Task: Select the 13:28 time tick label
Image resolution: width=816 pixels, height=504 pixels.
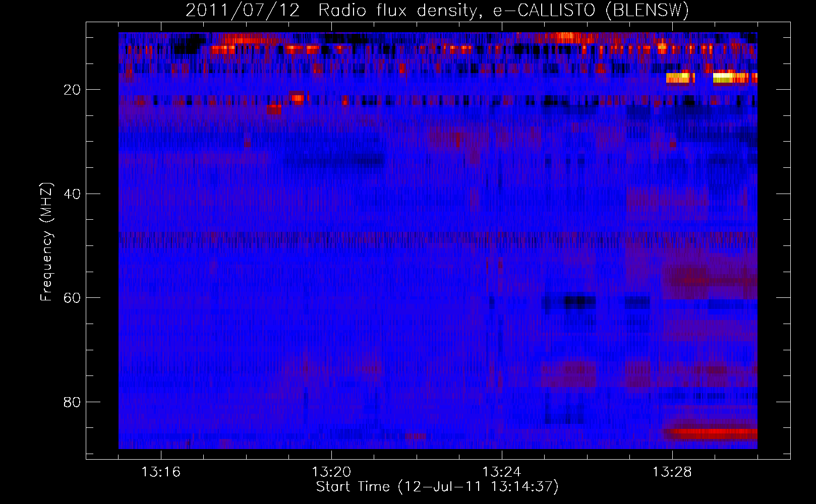Action: [x=672, y=472]
